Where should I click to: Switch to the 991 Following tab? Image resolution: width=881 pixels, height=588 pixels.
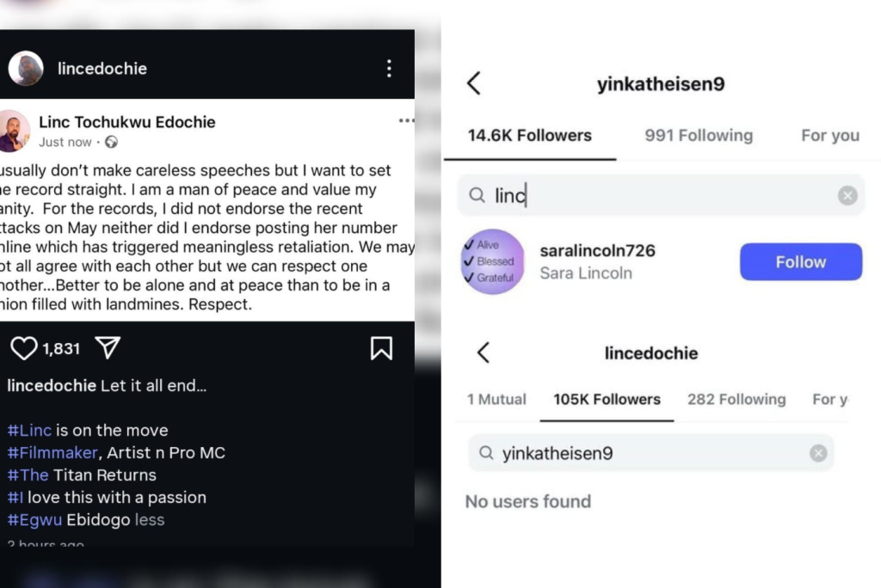pyautogui.click(x=699, y=136)
